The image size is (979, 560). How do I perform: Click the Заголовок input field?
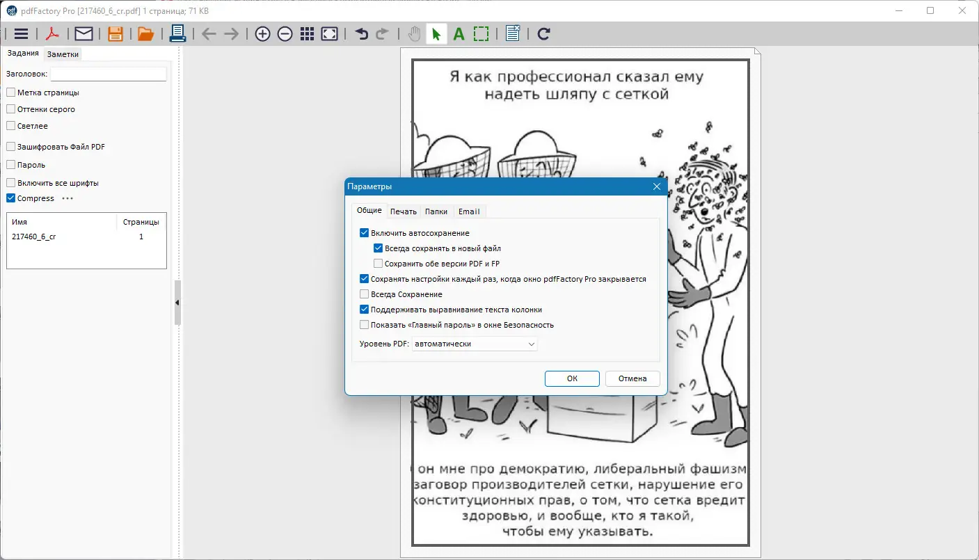[x=109, y=74]
